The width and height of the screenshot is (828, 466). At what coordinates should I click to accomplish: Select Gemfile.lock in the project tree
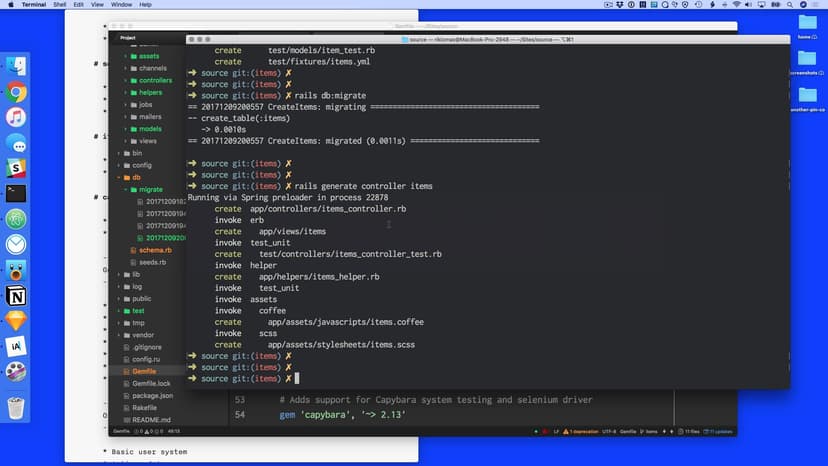click(x=151, y=383)
